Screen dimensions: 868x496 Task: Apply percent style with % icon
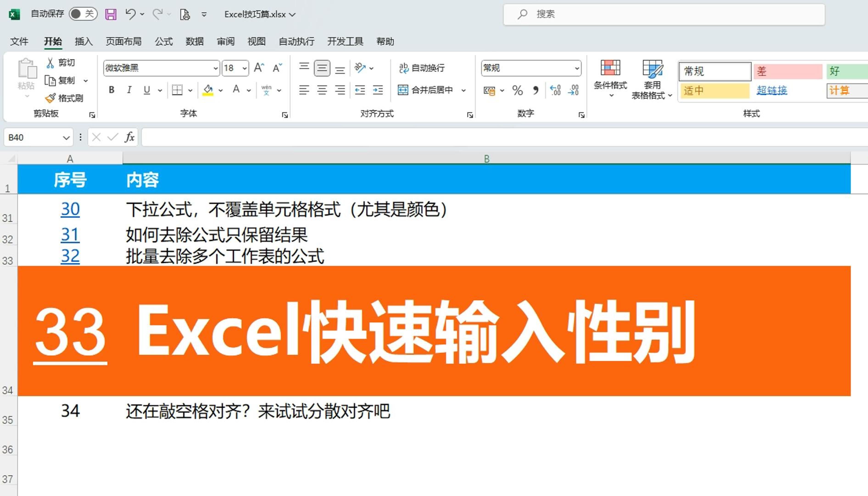click(x=517, y=90)
